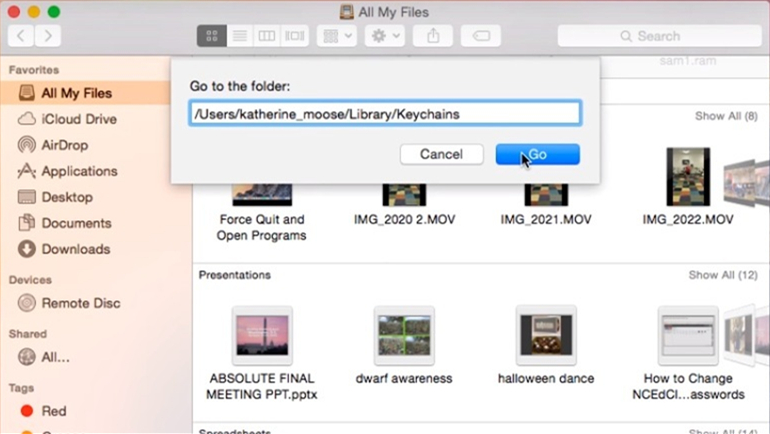
Task: Click the Devices sidebar heading
Action: pos(30,280)
